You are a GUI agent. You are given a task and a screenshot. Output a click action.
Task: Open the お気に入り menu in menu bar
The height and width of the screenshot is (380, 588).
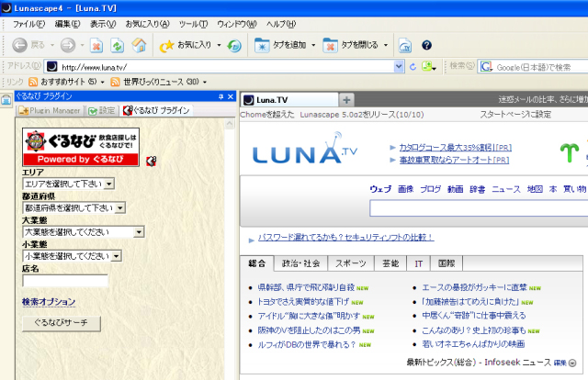147,24
